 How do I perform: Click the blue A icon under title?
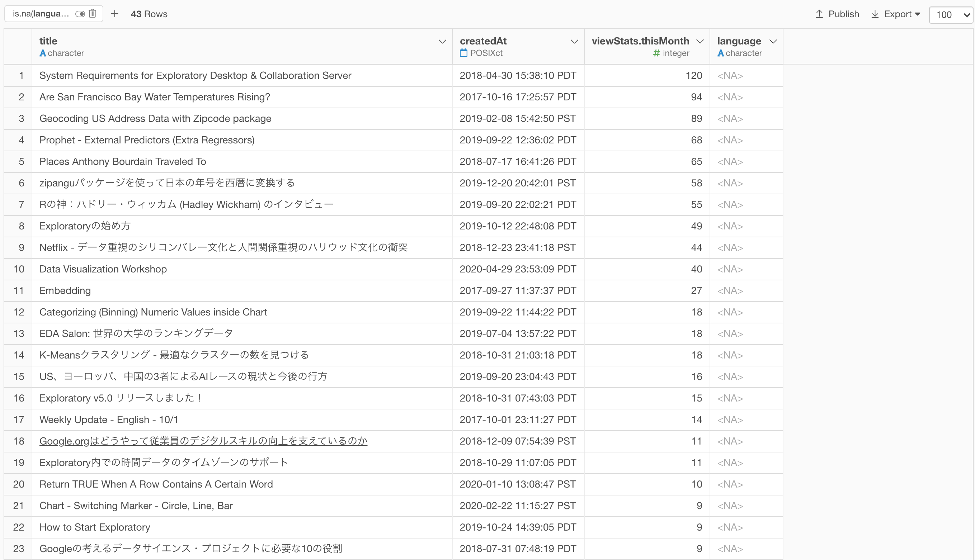[x=43, y=53]
